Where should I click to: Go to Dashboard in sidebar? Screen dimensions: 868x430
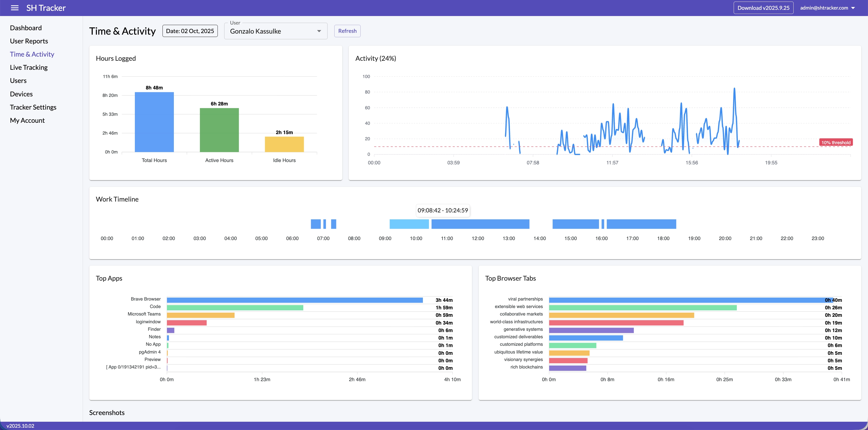pos(26,28)
